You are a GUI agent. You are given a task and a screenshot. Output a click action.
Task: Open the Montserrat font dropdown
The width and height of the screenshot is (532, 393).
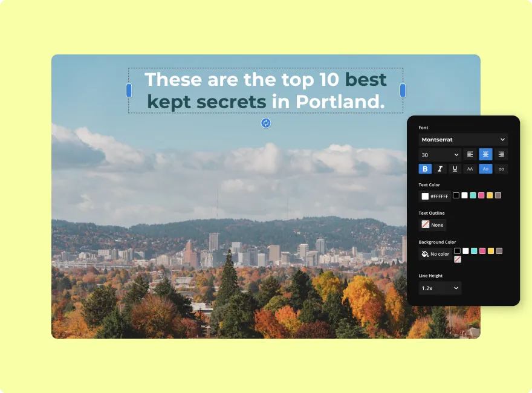click(x=463, y=140)
